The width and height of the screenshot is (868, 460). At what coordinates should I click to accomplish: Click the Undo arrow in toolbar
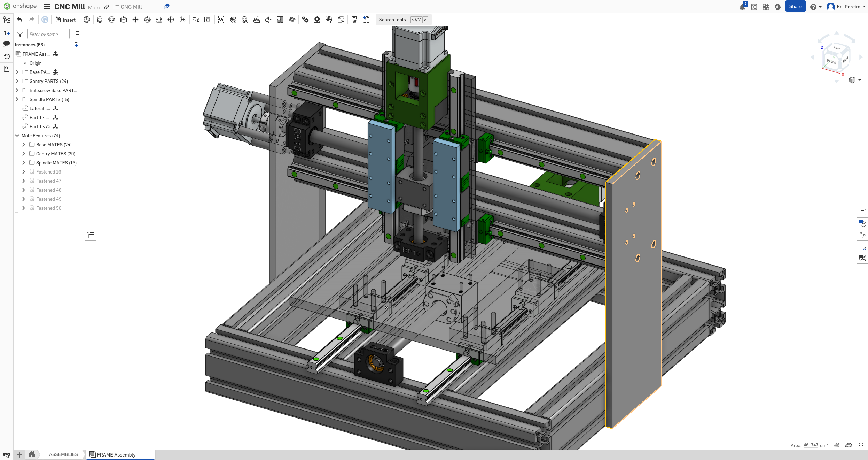pos(19,20)
